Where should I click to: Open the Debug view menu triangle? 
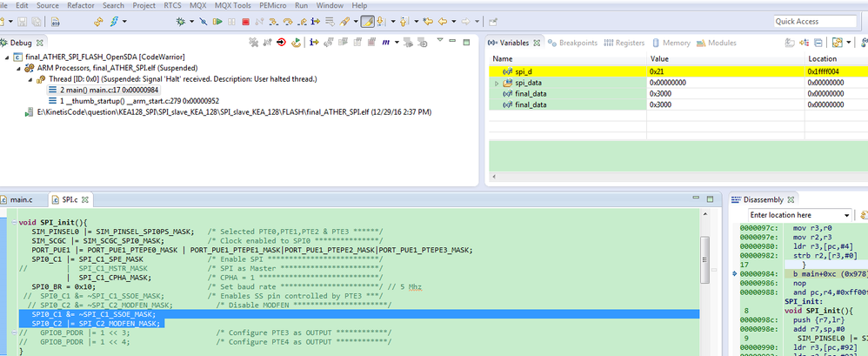tap(440, 40)
